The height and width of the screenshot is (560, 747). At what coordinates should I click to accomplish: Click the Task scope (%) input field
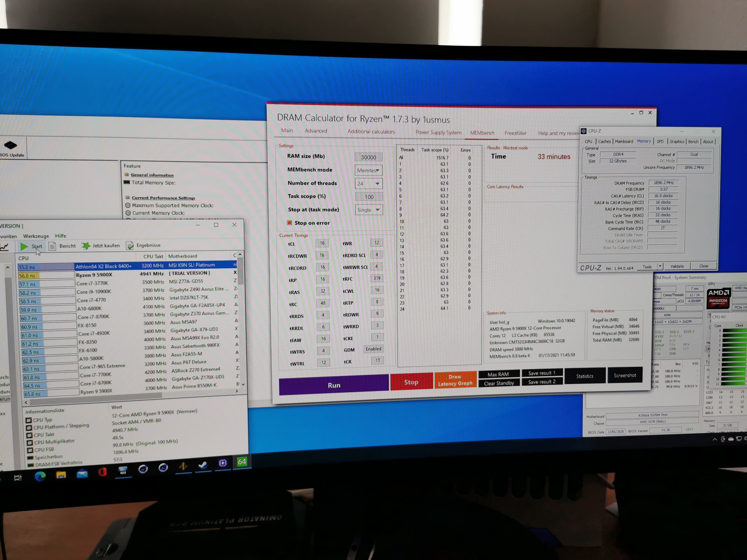click(369, 197)
